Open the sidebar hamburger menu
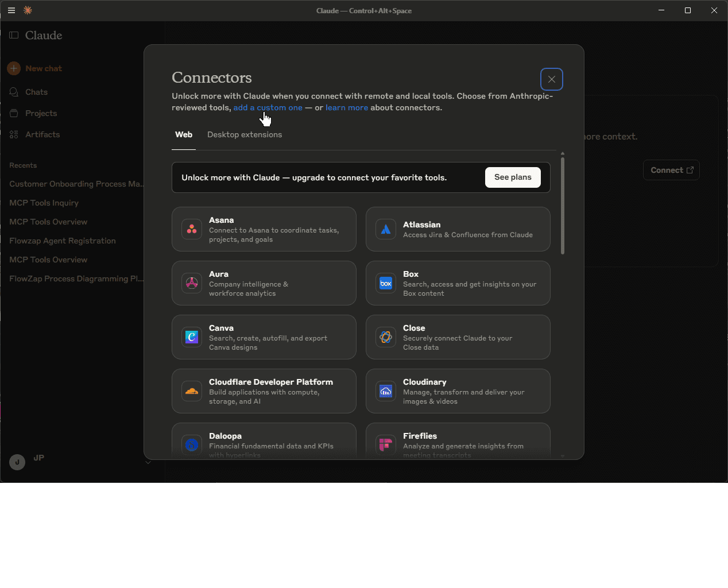This screenshot has height=588, width=728. coord(11,10)
